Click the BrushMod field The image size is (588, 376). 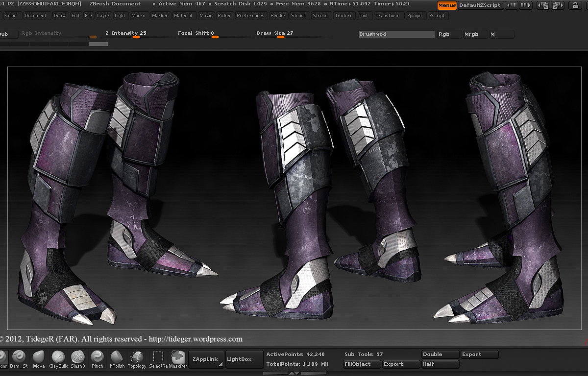[396, 34]
